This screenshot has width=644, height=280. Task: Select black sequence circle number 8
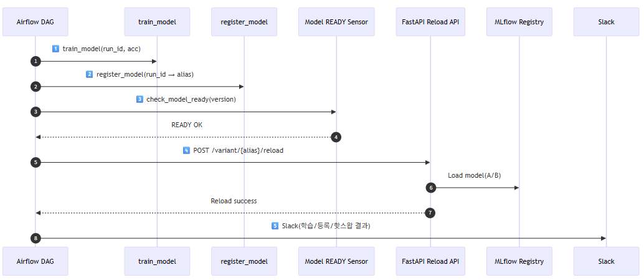[36, 238]
